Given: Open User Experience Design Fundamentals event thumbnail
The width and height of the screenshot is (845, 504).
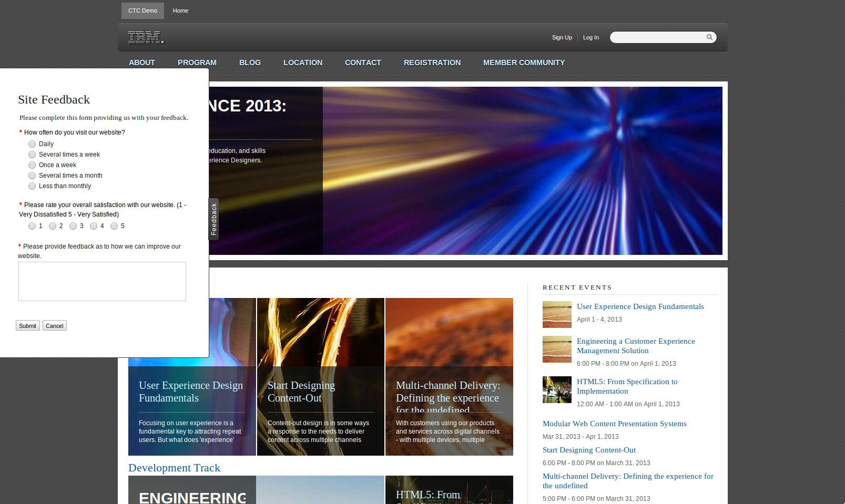Looking at the screenshot, I should (x=557, y=314).
